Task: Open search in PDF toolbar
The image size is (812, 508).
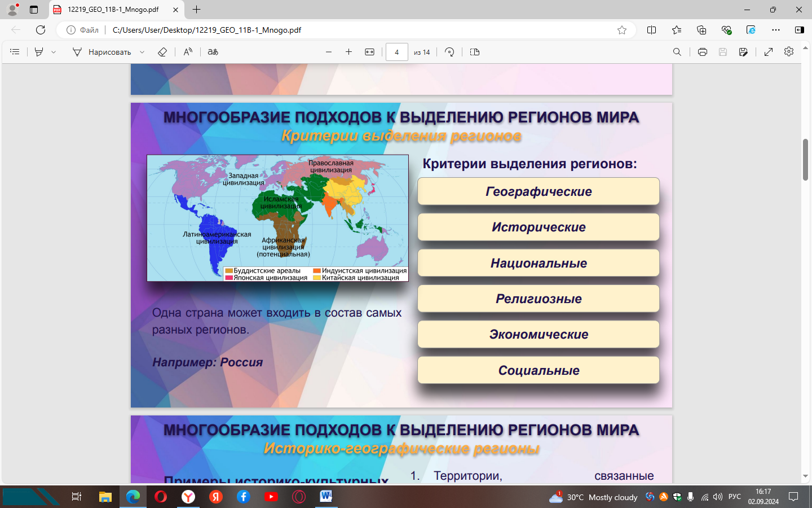Action: 677,52
